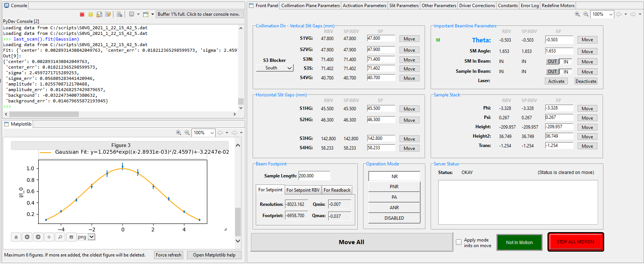Click the scroll lock console icon

click(100, 14)
